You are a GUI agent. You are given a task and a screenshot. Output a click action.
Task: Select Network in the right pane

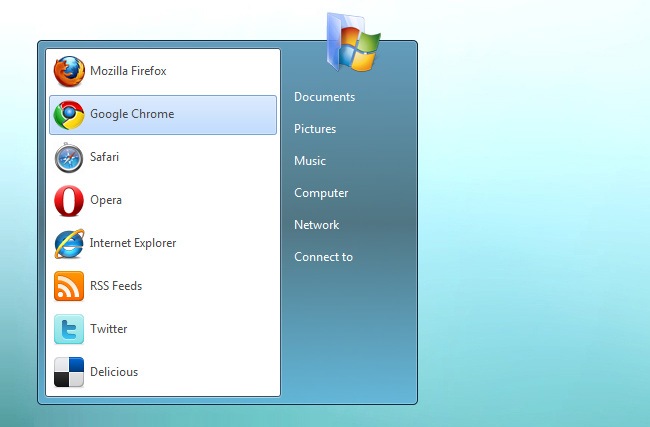pos(317,225)
